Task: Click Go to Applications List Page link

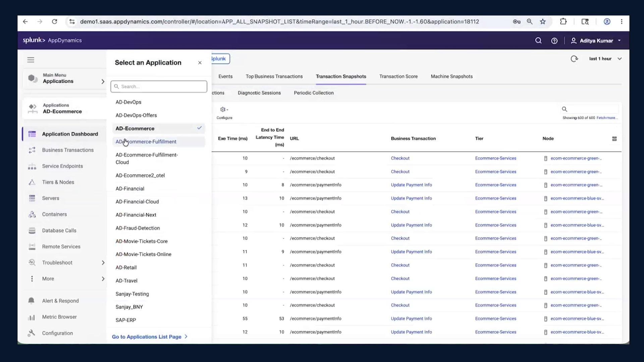Action: [x=150, y=337]
